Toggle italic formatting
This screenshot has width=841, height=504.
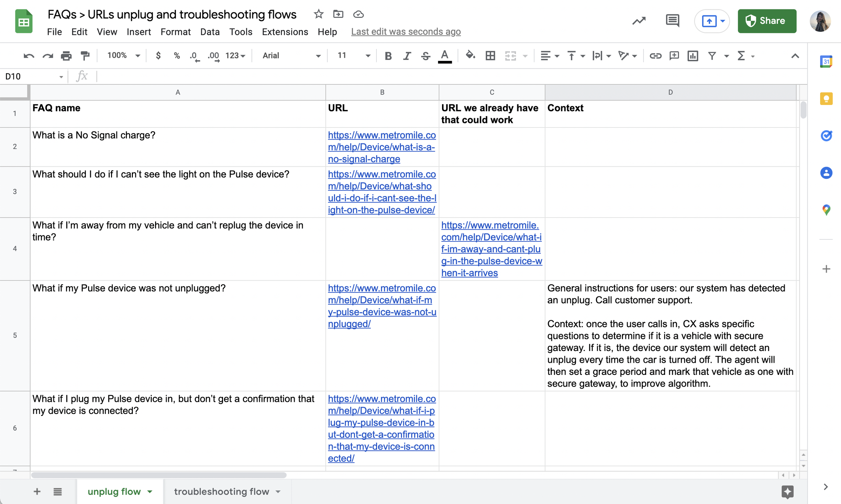pyautogui.click(x=407, y=56)
